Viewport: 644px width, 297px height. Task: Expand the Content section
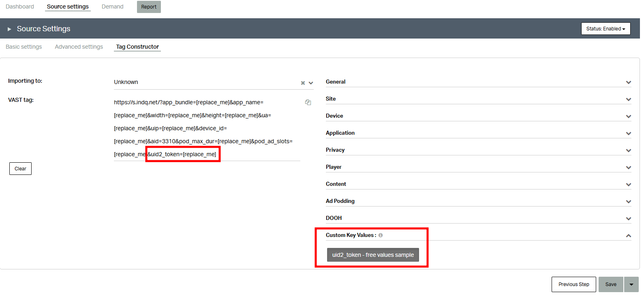coord(478,184)
